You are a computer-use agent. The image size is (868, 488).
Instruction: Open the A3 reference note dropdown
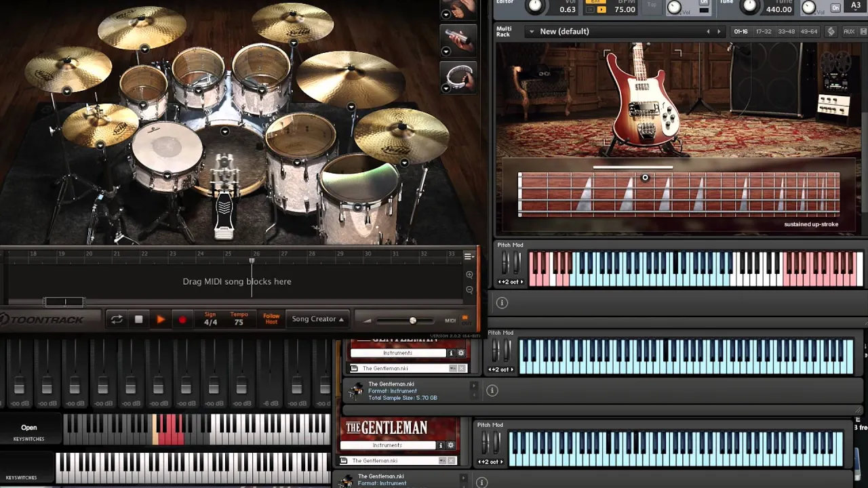tap(856, 5)
